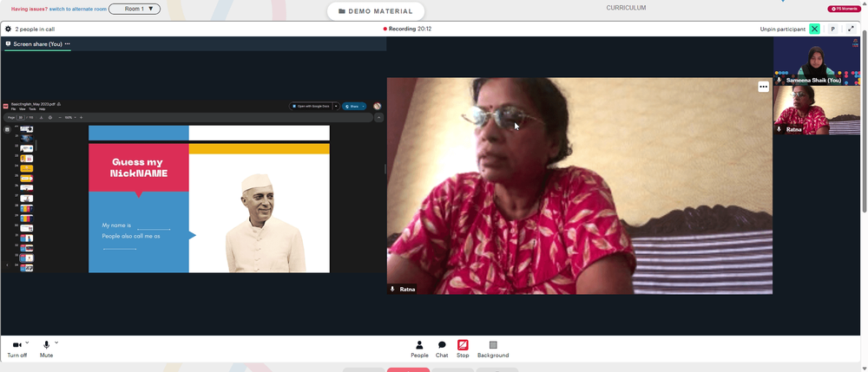
Task: Click the green unpin participant X button
Action: 814,29
